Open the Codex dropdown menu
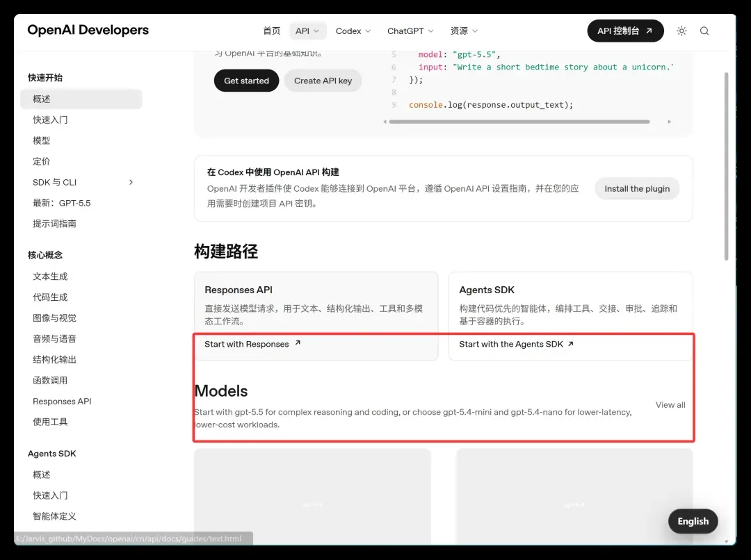This screenshot has width=751, height=560. 353,31
